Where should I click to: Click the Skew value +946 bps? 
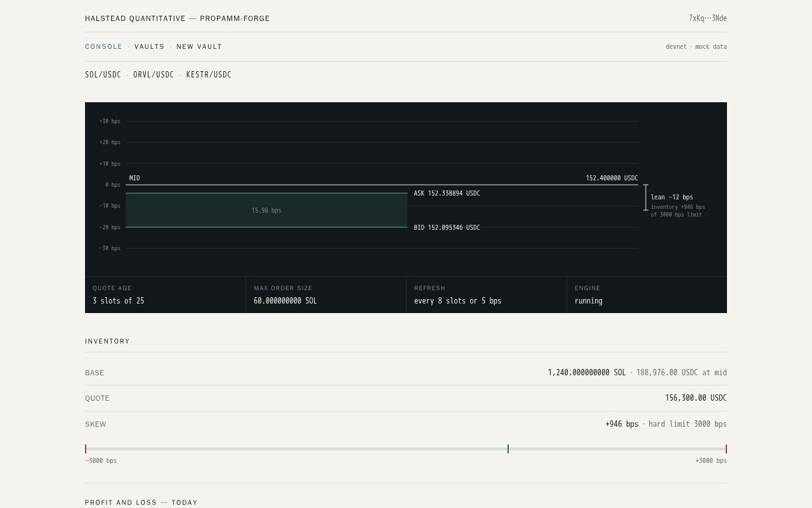[x=622, y=424]
